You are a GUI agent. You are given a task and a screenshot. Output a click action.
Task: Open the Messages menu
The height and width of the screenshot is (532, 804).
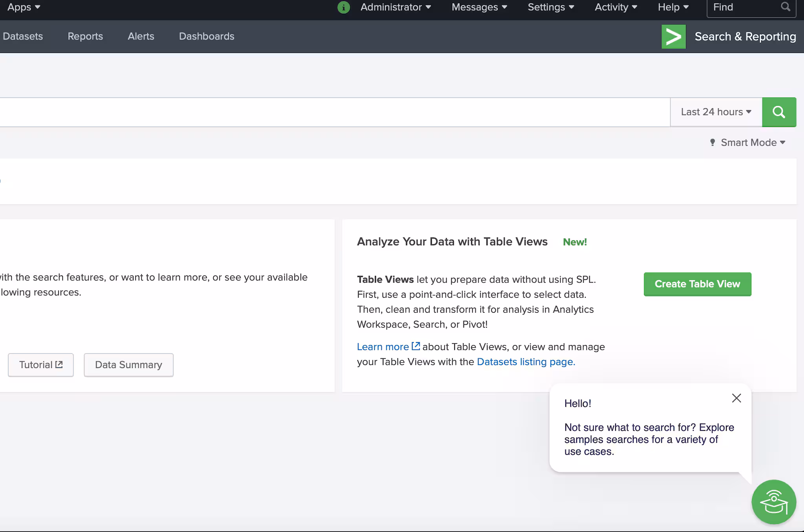pyautogui.click(x=479, y=7)
